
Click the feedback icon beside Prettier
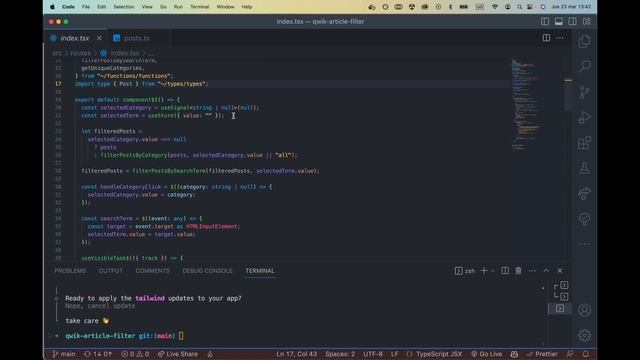[570, 354]
